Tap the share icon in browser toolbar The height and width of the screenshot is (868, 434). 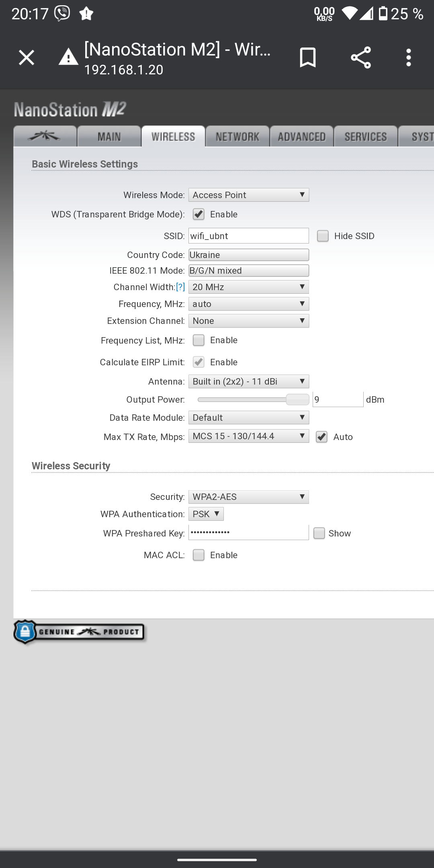(360, 57)
